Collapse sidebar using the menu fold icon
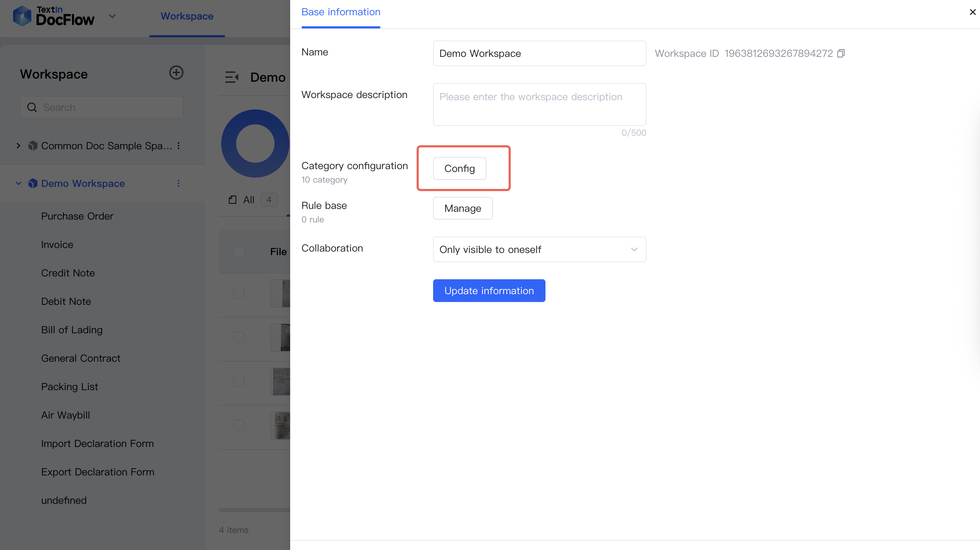 pyautogui.click(x=231, y=77)
